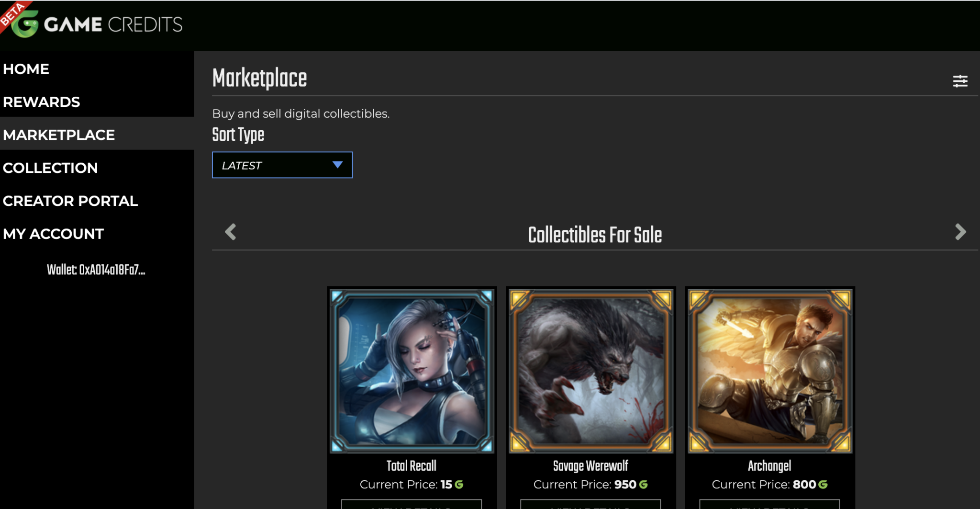Click the BETA badge ribbon
The image size is (980, 509).
click(x=12, y=12)
